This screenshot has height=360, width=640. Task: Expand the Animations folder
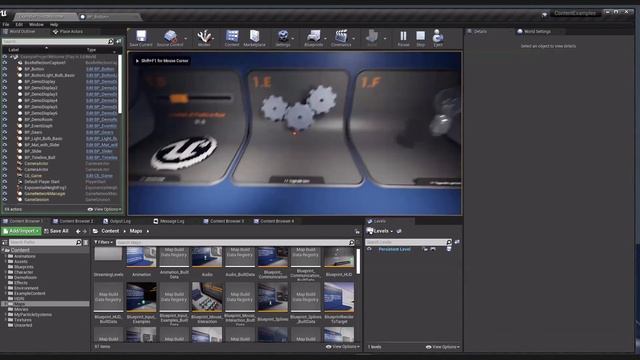click(6, 256)
